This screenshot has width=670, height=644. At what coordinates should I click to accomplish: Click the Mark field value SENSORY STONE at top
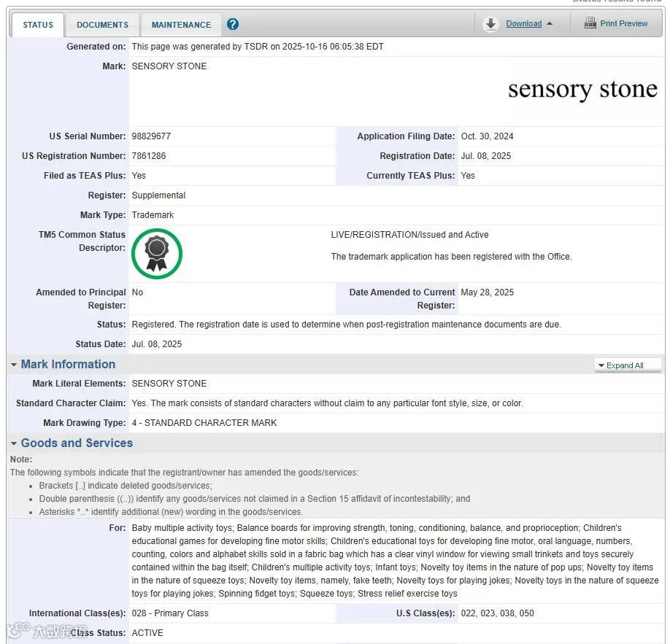pos(169,66)
